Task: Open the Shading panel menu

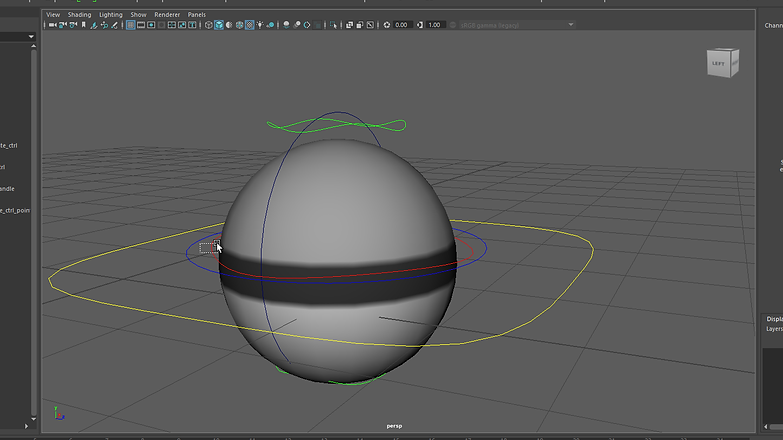Action: [79, 14]
